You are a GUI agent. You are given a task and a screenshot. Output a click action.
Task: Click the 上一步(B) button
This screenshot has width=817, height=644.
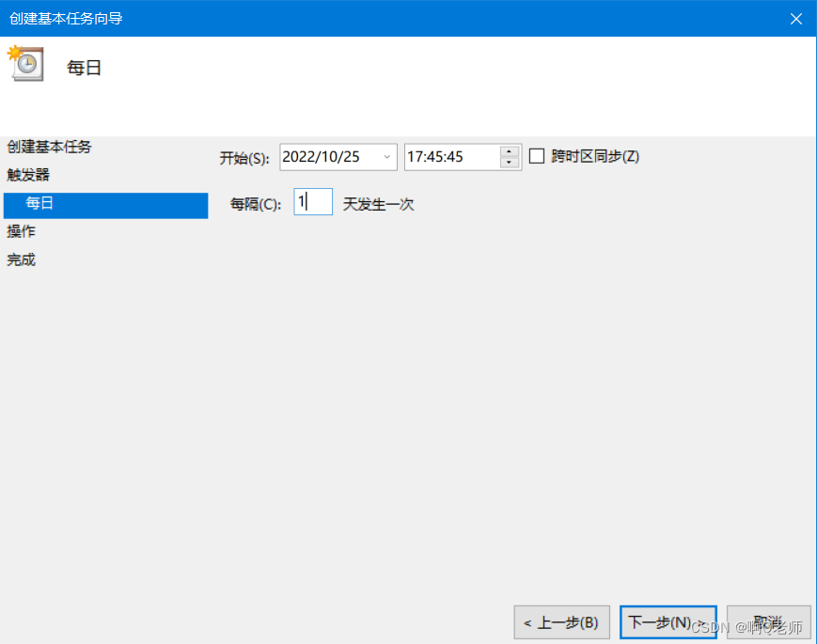561,622
